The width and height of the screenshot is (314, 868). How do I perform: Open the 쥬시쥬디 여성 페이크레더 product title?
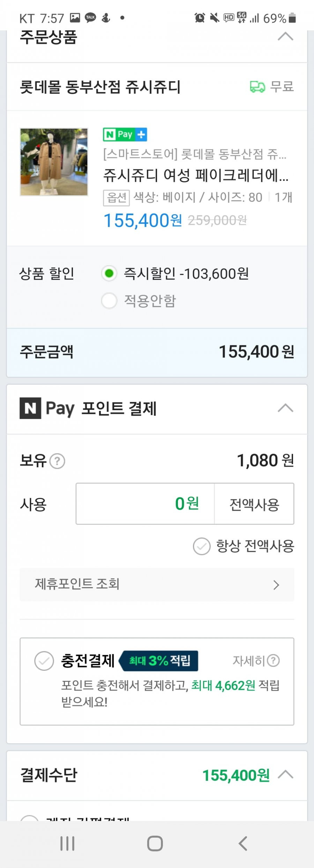tap(196, 175)
